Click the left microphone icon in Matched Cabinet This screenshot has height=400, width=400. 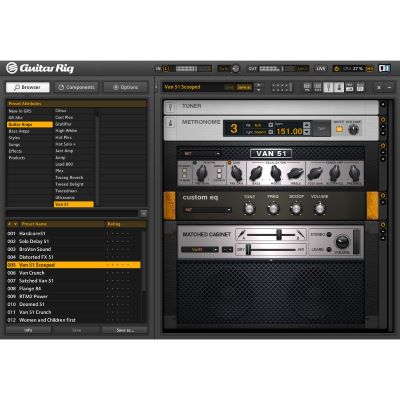click(x=241, y=234)
